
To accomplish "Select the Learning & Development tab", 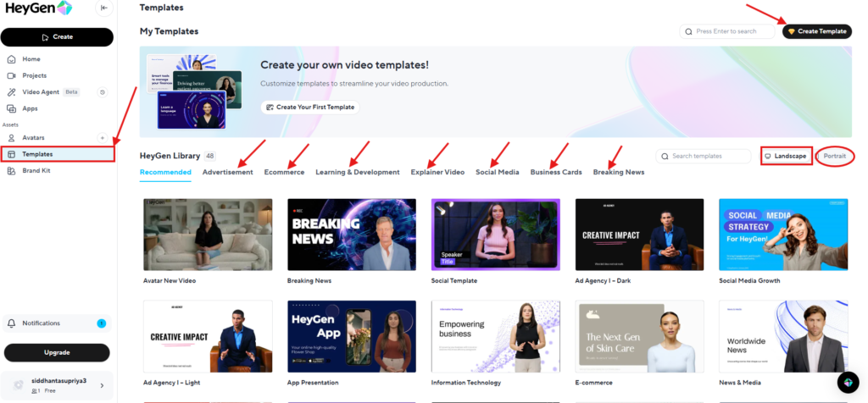I will (358, 173).
